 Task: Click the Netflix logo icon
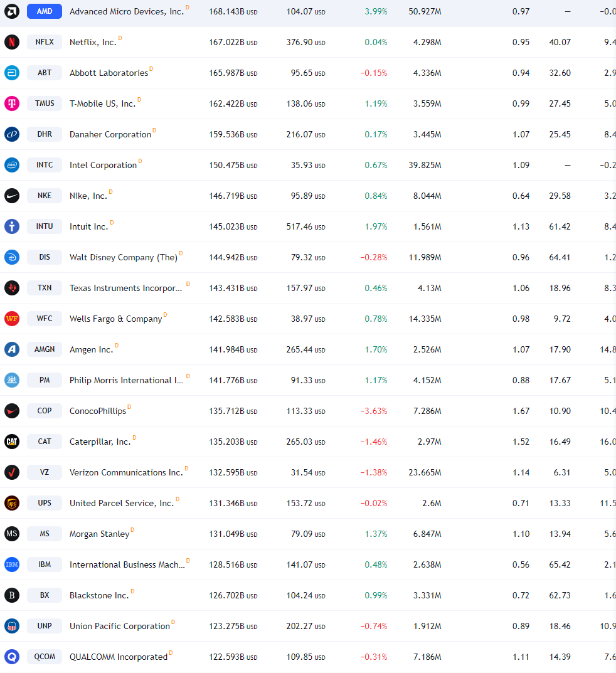pyautogui.click(x=12, y=42)
